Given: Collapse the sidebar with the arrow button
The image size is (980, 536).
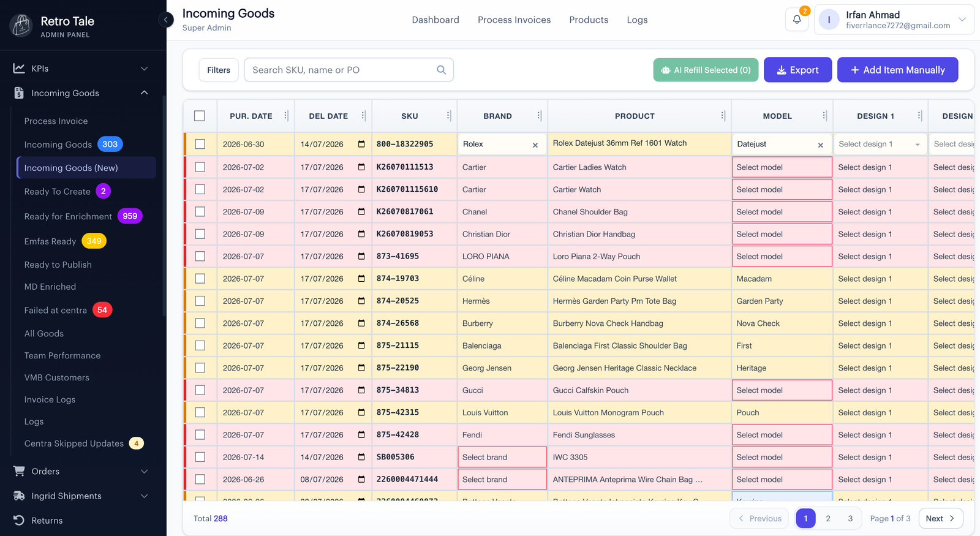Looking at the screenshot, I should pyautogui.click(x=165, y=20).
